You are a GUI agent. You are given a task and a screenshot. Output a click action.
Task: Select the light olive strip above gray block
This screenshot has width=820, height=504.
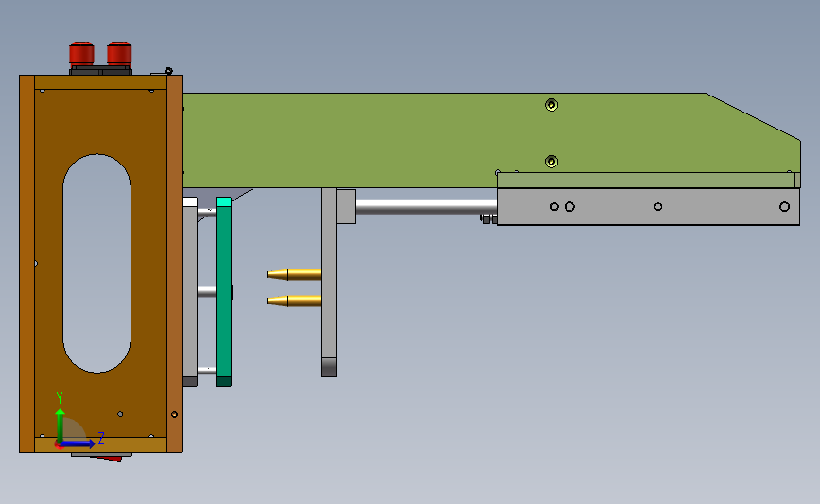point(649,181)
